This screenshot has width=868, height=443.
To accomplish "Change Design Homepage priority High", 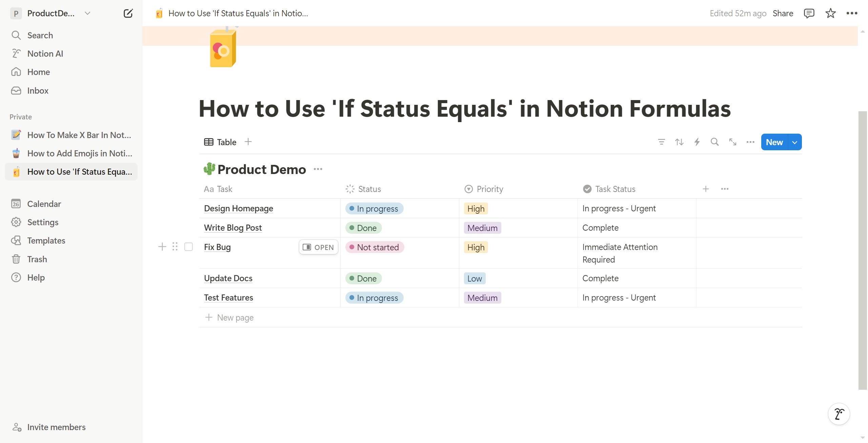I will coord(476,209).
